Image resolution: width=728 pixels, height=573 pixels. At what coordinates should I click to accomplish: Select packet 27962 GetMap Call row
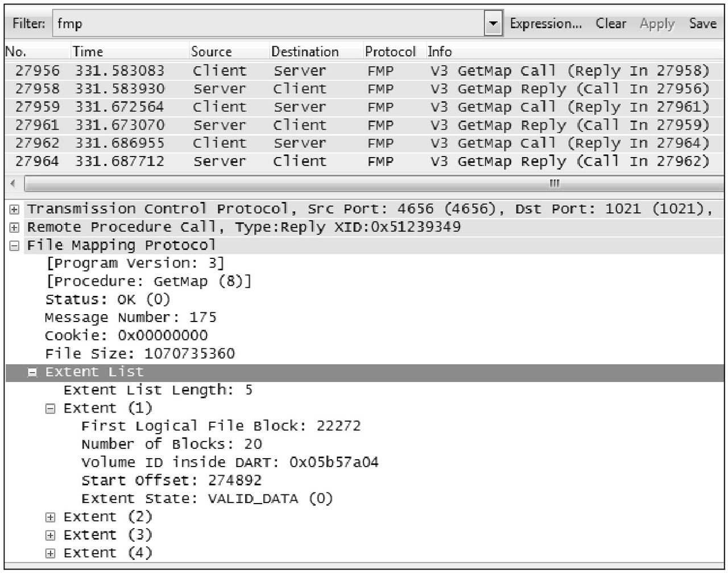click(364, 143)
